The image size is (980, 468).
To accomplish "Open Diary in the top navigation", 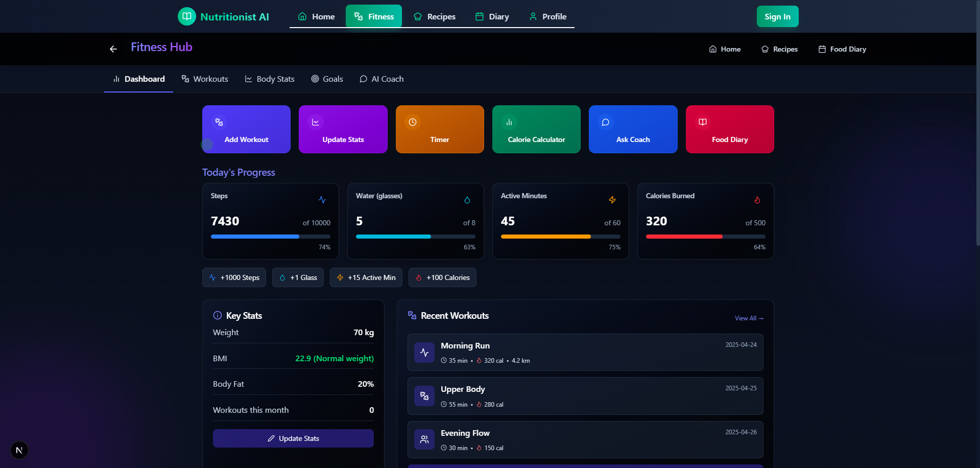I will coord(492,16).
